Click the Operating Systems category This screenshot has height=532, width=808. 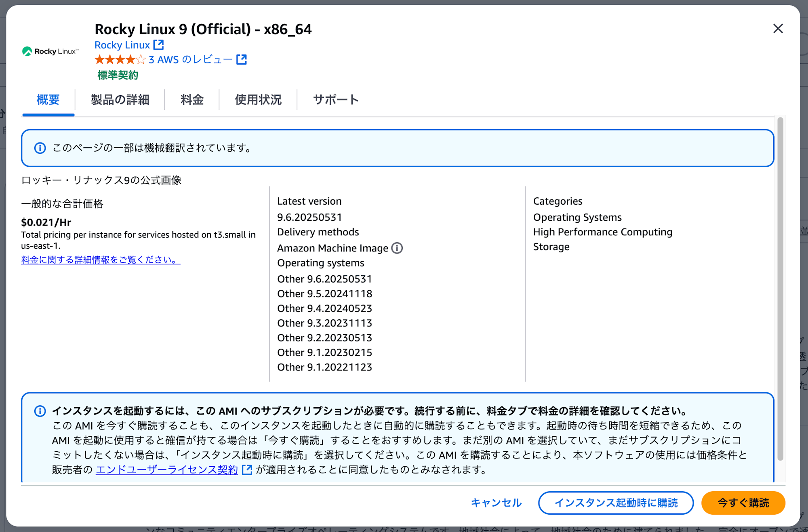click(x=577, y=217)
